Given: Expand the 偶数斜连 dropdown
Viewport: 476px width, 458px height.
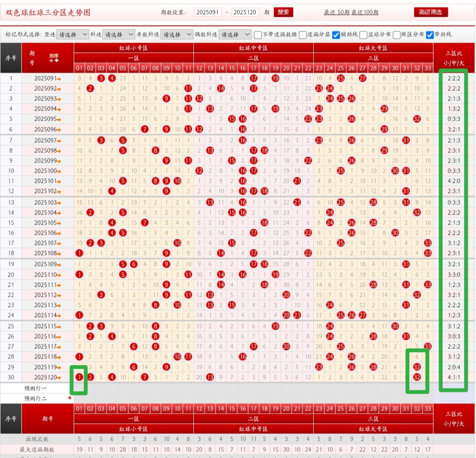Looking at the screenshot, I should (x=235, y=35).
